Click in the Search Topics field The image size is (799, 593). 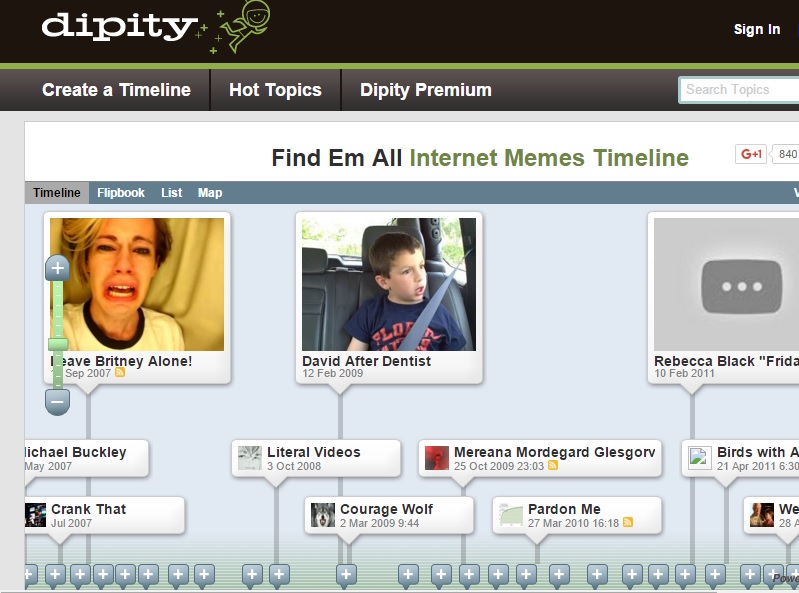coord(739,90)
